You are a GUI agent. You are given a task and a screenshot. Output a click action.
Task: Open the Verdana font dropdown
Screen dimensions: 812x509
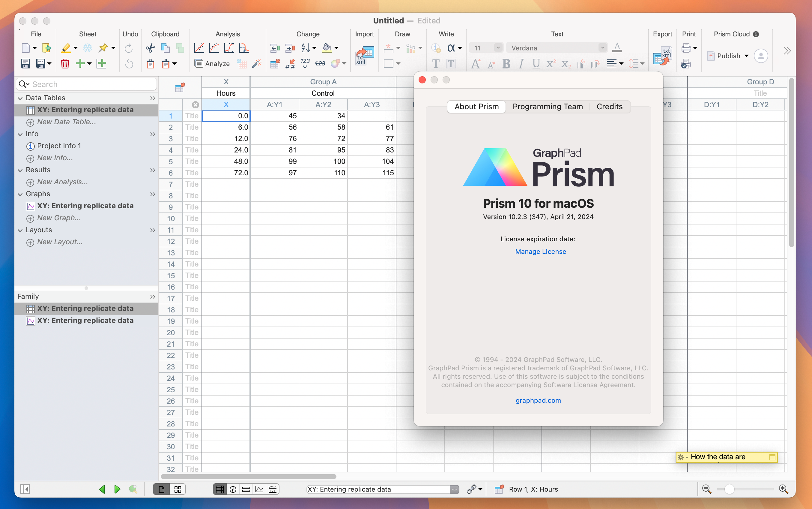(602, 48)
